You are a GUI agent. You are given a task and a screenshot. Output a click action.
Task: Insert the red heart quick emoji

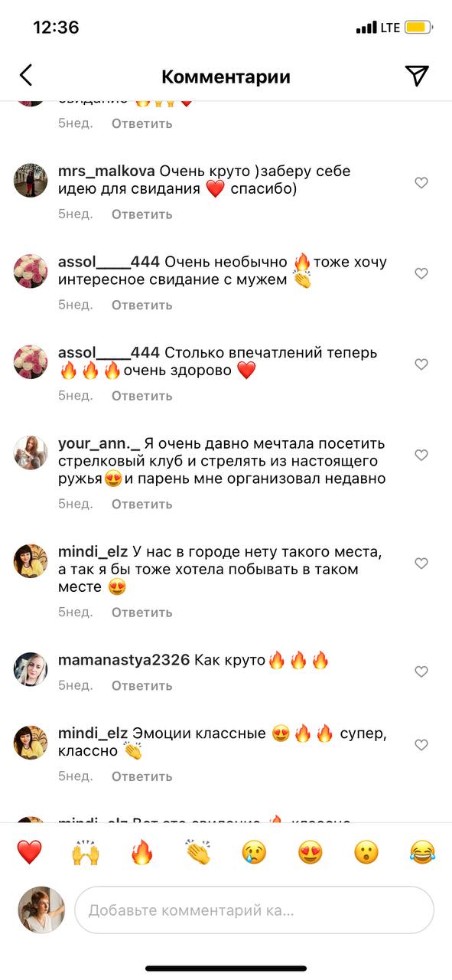pos(29,851)
